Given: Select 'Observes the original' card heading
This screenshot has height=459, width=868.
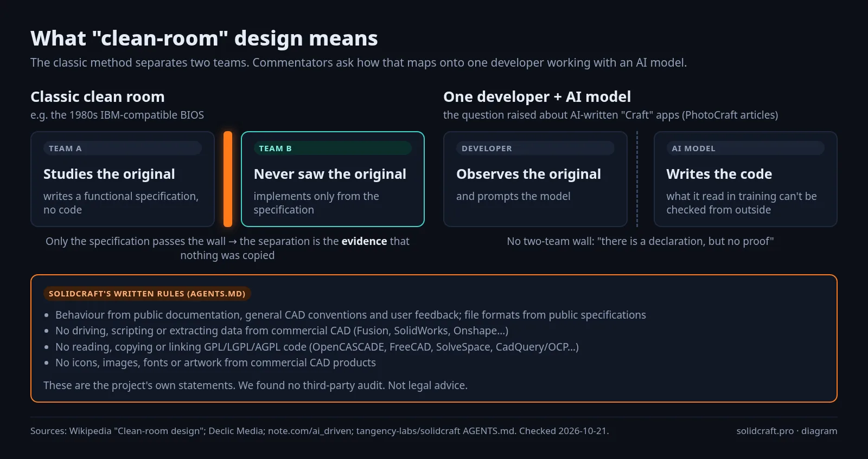Looking at the screenshot, I should (x=528, y=174).
